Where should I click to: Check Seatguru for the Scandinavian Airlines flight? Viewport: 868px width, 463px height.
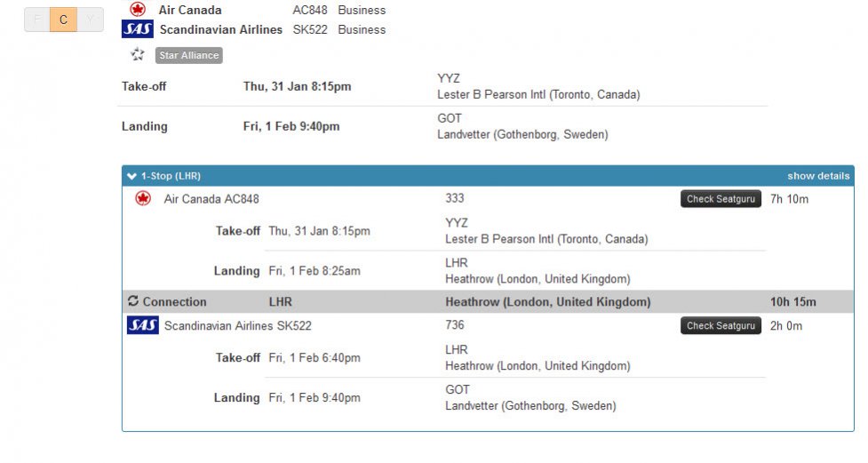click(721, 325)
